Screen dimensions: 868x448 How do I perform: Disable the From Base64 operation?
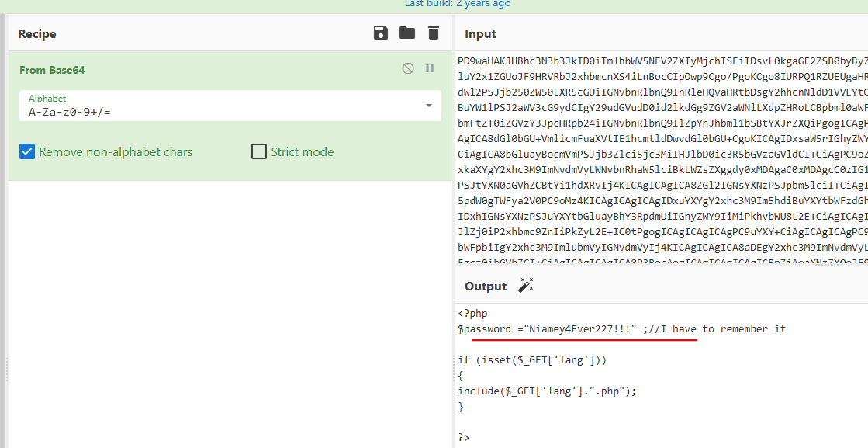coord(408,68)
